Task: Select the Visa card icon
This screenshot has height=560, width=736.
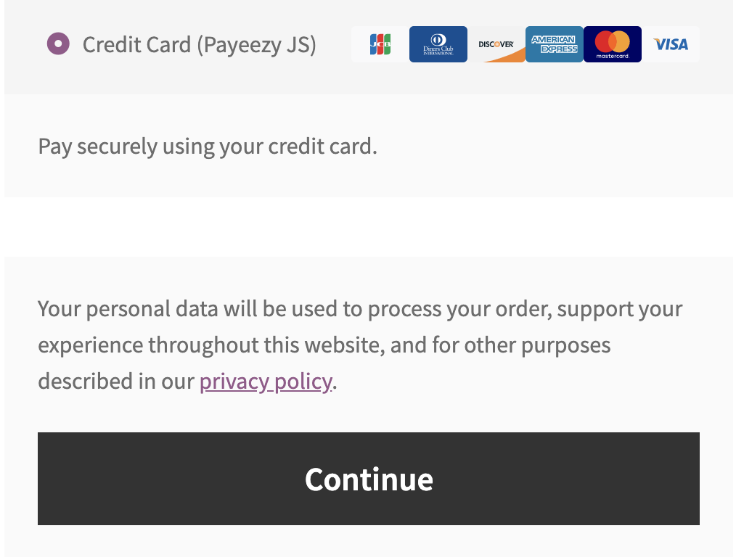Action: (x=671, y=44)
